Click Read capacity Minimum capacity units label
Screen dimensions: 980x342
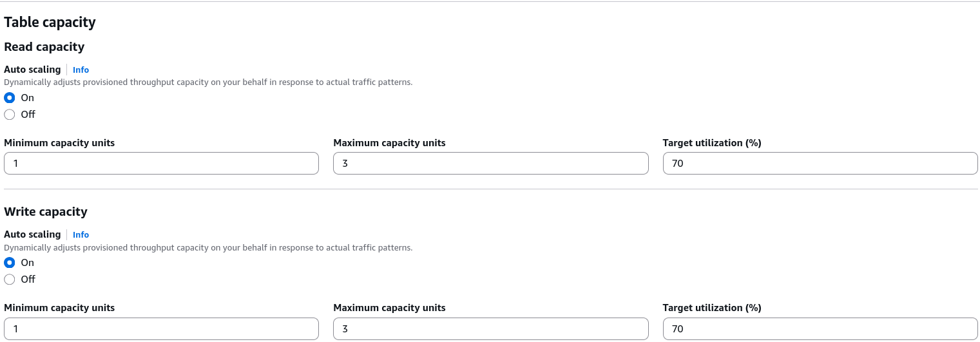[59, 143]
